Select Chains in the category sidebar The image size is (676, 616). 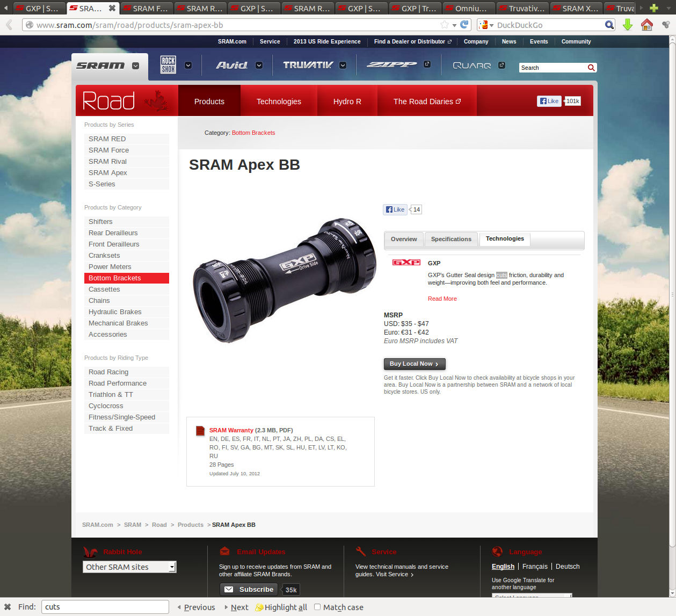[127, 301]
